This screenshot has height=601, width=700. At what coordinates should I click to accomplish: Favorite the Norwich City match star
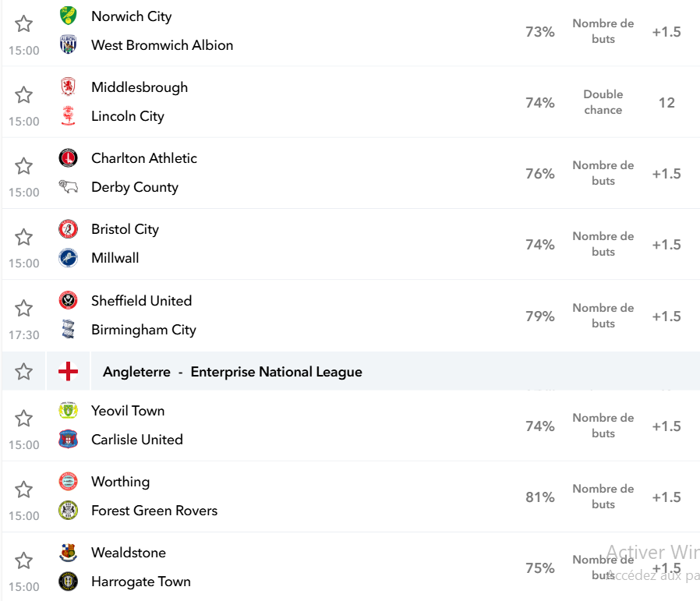[x=23, y=23]
